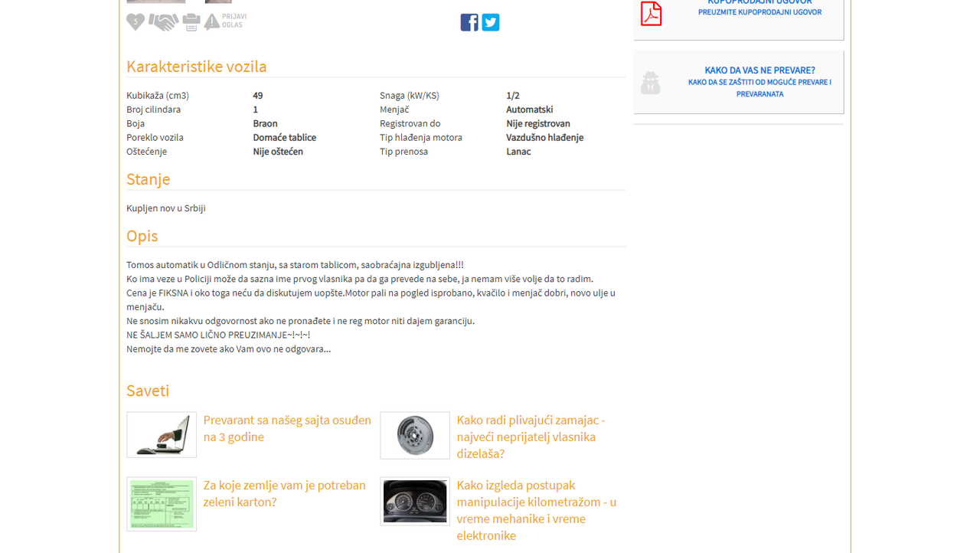
Task: Click the 'Kako da se zaštiti' subtitle text
Action: coord(759,88)
